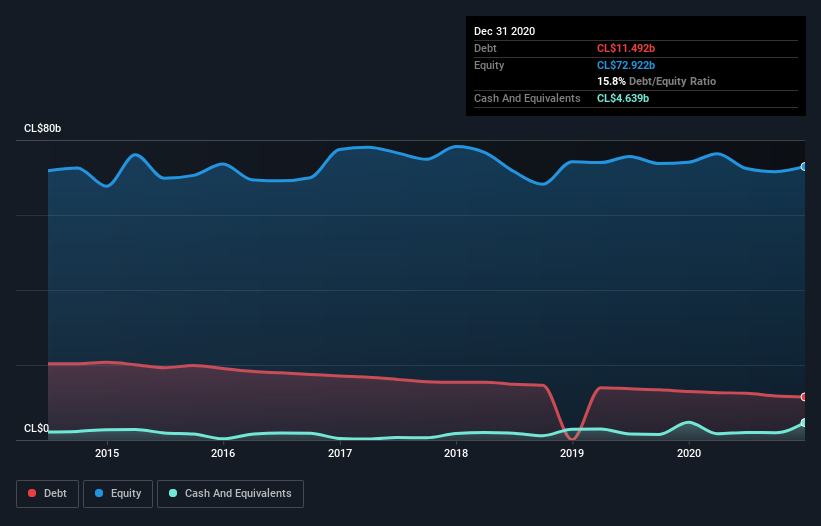Click the CL$4.639b cash value
This screenshot has height=526, width=821.
pyautogui.click(x=623, y=98)
